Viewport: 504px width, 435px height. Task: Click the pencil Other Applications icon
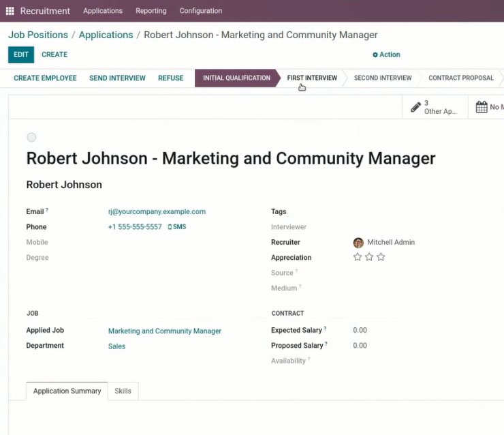click(415, 107)
